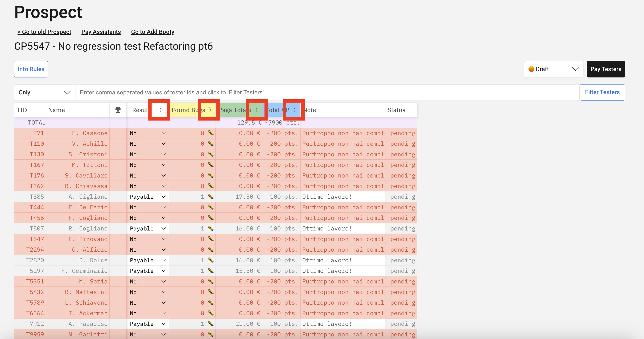
Task: Click tester ID T2820
Action: tap(35, 260)
